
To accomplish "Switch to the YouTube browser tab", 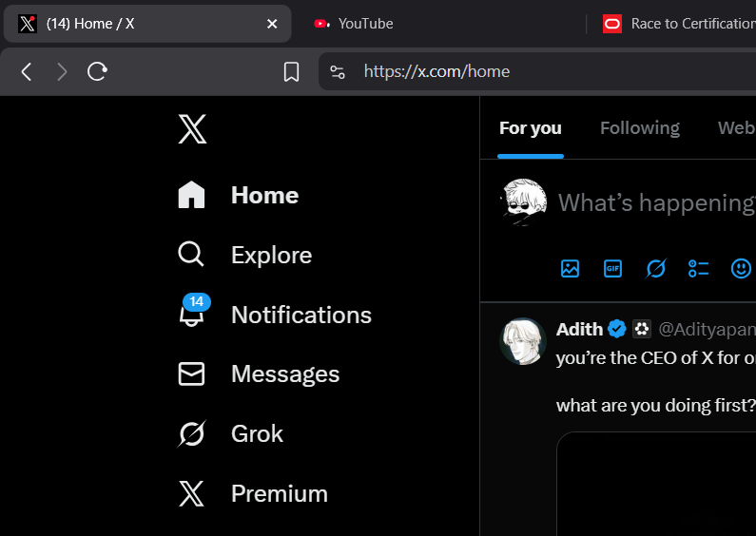I will tap(365, 24).
